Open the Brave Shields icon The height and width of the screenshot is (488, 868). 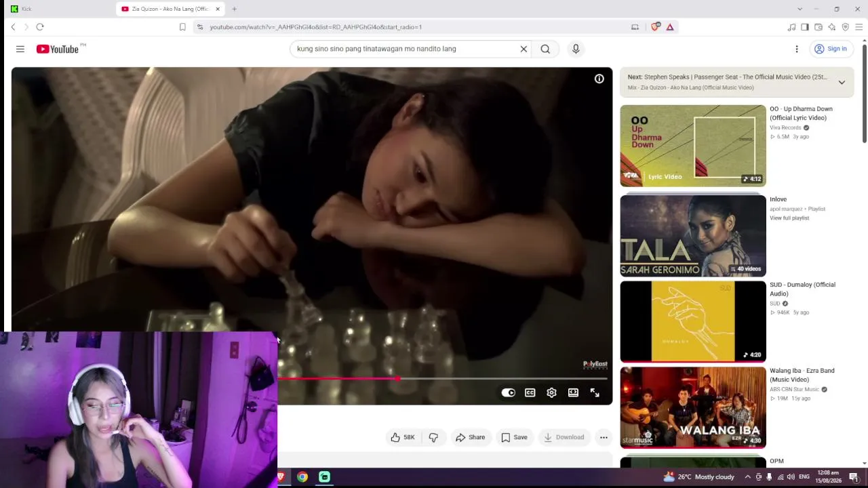tap(655, 27)
